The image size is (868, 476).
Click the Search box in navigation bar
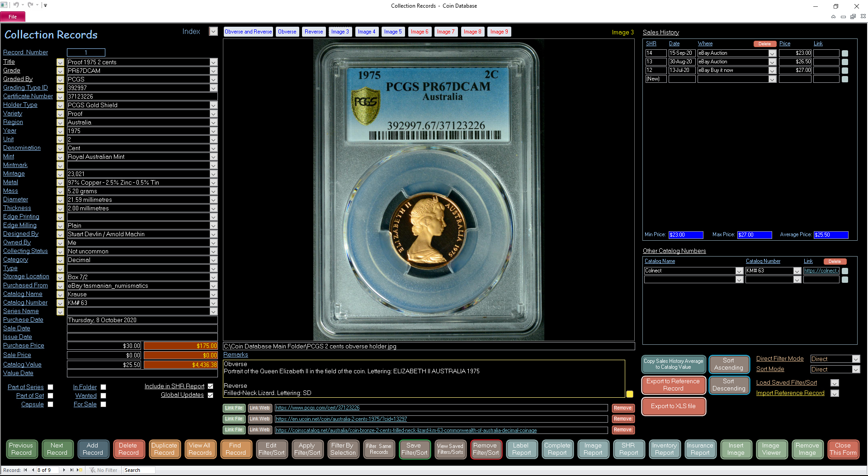pos(139,470)
